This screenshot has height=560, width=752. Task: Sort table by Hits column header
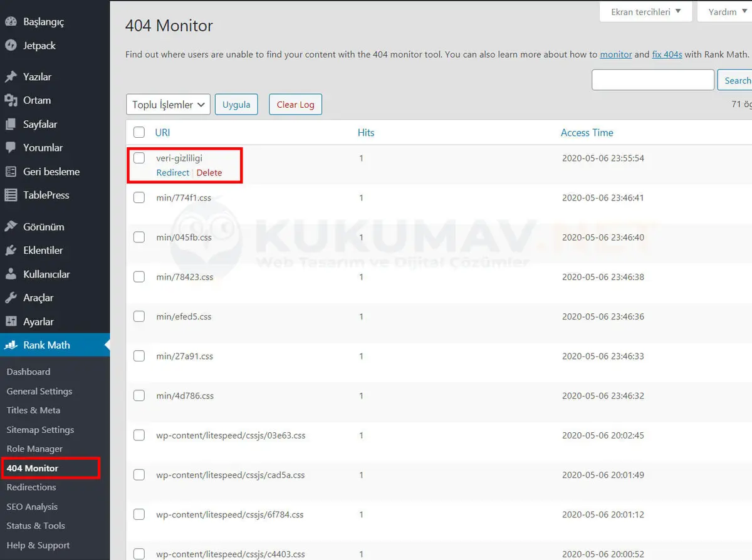[366, 132]
